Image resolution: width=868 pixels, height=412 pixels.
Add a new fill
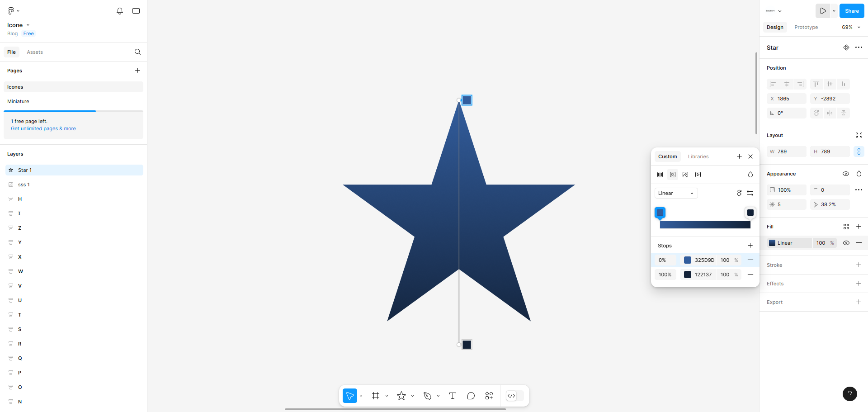tap(859, 227)
